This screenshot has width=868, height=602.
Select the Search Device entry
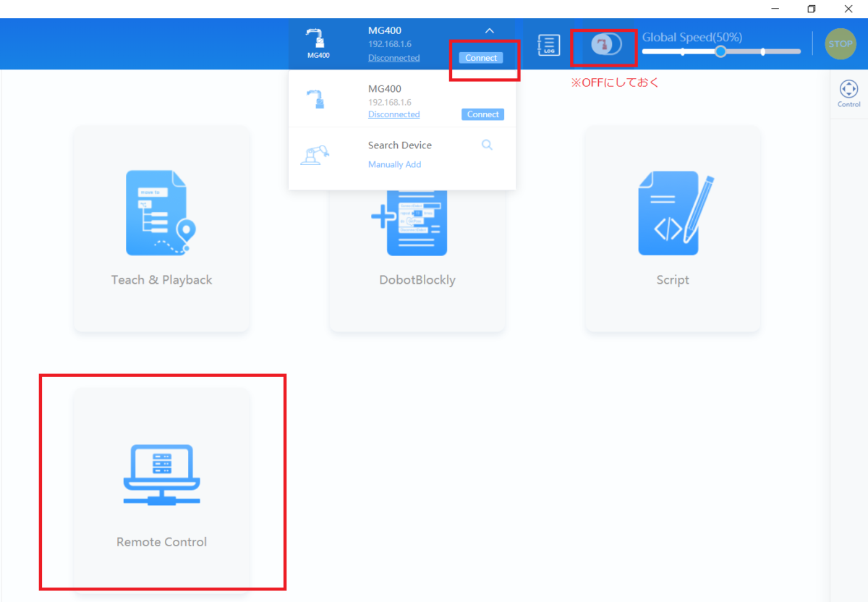coord(399,145)
